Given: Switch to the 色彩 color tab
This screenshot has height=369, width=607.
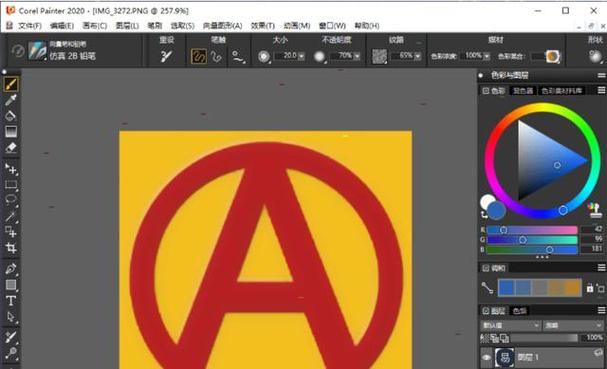Looking at the screenshot, I should pyautogui.click(x=494, y=91).
